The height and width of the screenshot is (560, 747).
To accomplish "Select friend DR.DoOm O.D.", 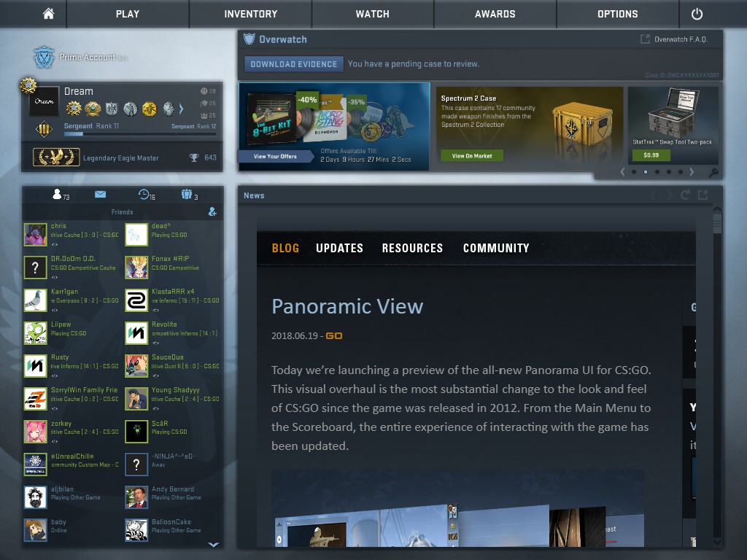I will point(71,267).
